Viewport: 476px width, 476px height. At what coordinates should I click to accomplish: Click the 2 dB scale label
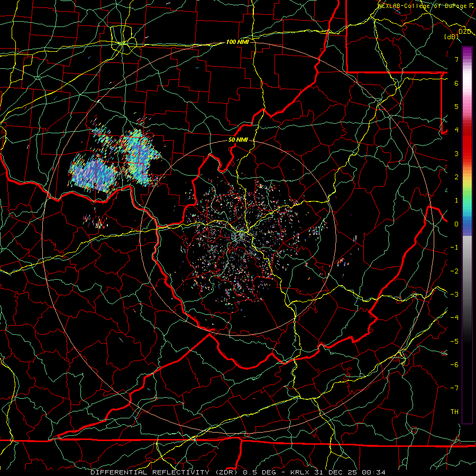(456, 177)
